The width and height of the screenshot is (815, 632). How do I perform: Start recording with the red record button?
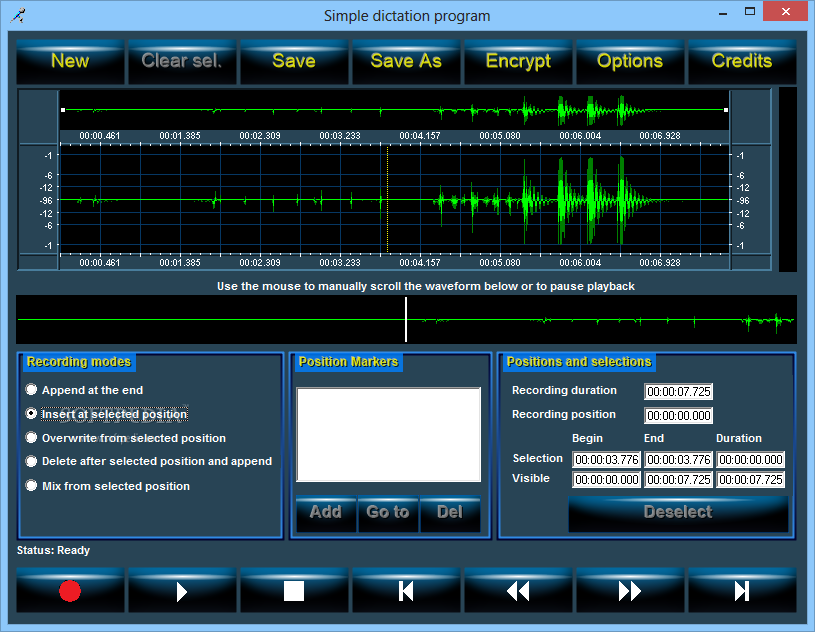pyautogui.click(x=70, y=591)
